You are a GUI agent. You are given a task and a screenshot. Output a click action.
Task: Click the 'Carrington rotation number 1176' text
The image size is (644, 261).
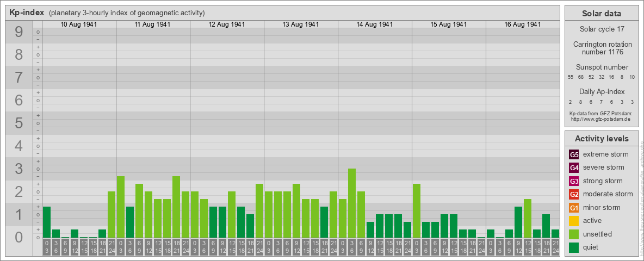[601, 48]
